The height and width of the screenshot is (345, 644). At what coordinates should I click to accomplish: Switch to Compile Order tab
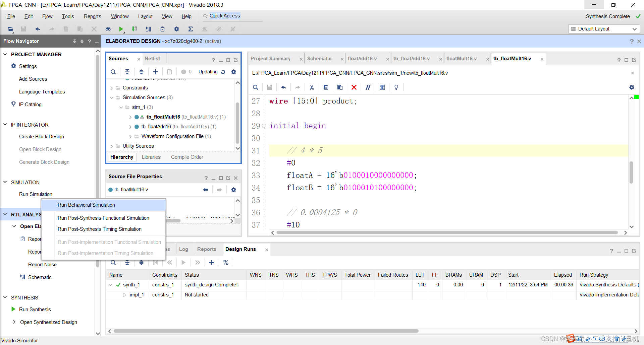coord(187,157)
